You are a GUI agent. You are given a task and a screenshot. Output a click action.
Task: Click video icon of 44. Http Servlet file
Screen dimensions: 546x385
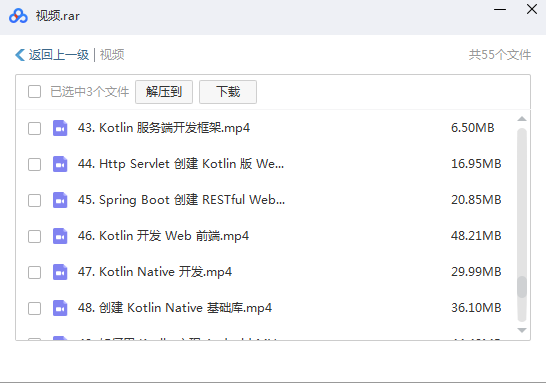pos(60,164)
